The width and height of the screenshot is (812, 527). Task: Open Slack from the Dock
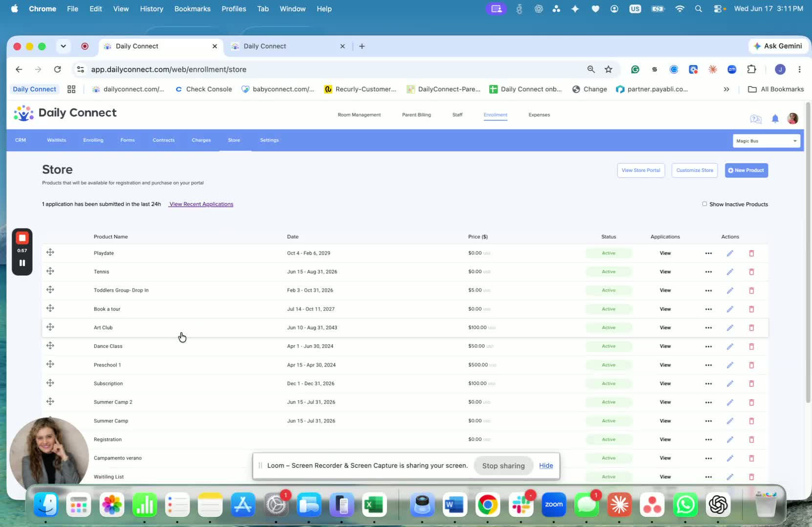521,505
